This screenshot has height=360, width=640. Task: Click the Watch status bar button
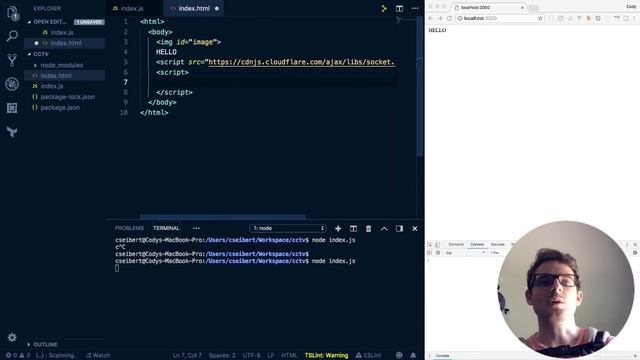(x=98, y=355)
